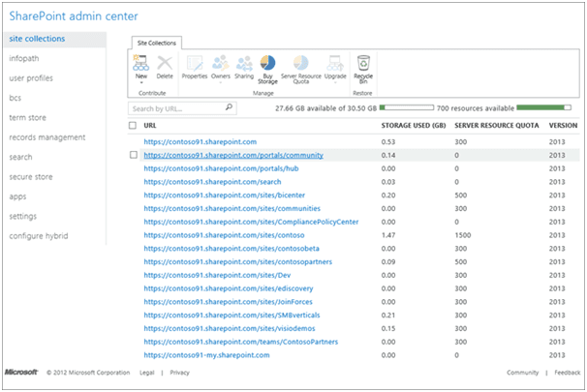Check the portals/community row checkbox

(x=133, y=155)
